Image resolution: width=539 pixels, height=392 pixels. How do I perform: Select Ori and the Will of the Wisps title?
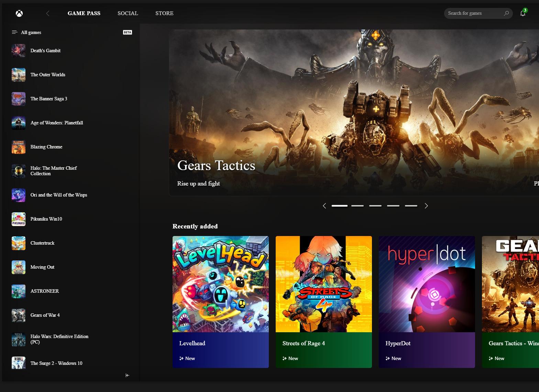[x=59, y=195]
